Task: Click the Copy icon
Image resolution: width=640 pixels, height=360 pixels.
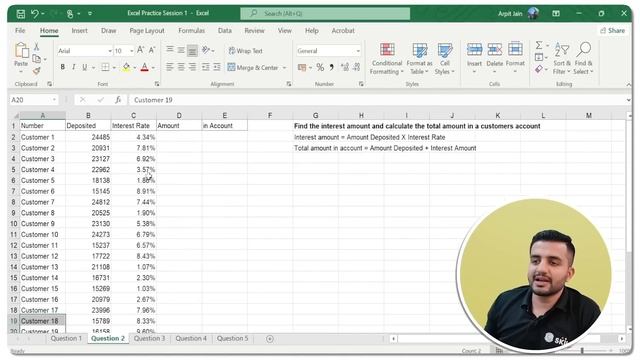Action: [x=36, y=59]
